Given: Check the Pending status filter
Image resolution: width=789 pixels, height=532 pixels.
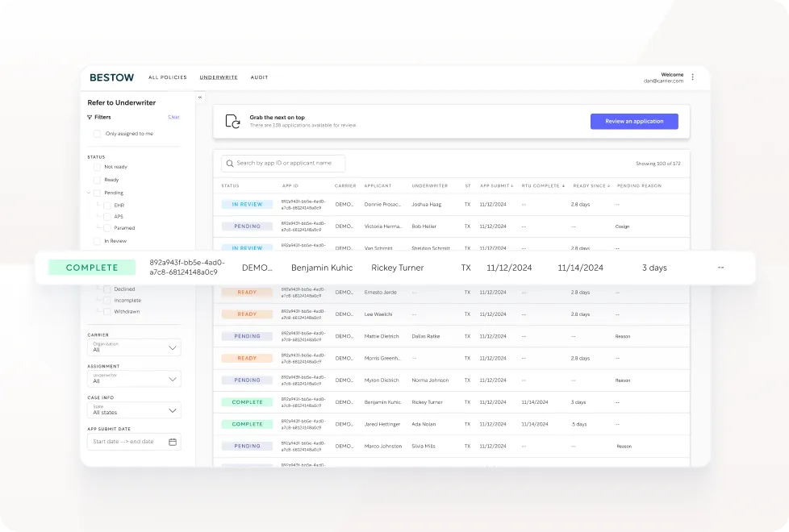Looking at the screenshot, I should pos(97,193).
